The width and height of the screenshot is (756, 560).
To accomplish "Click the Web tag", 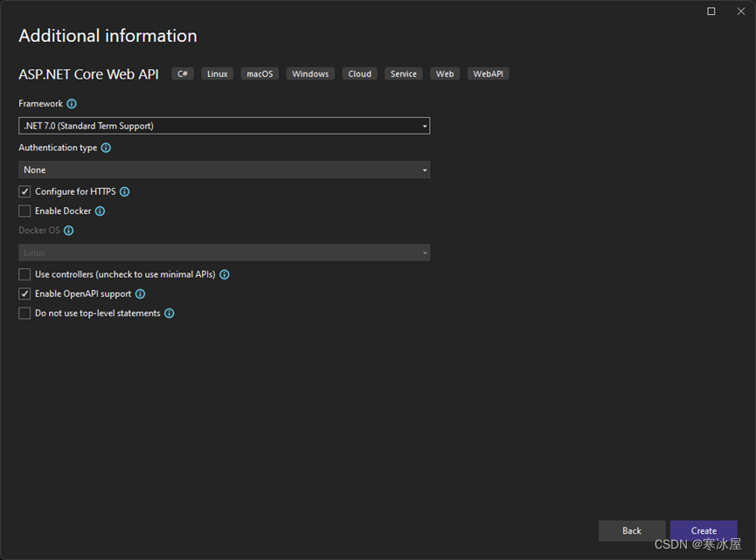I will pos(445,73).
